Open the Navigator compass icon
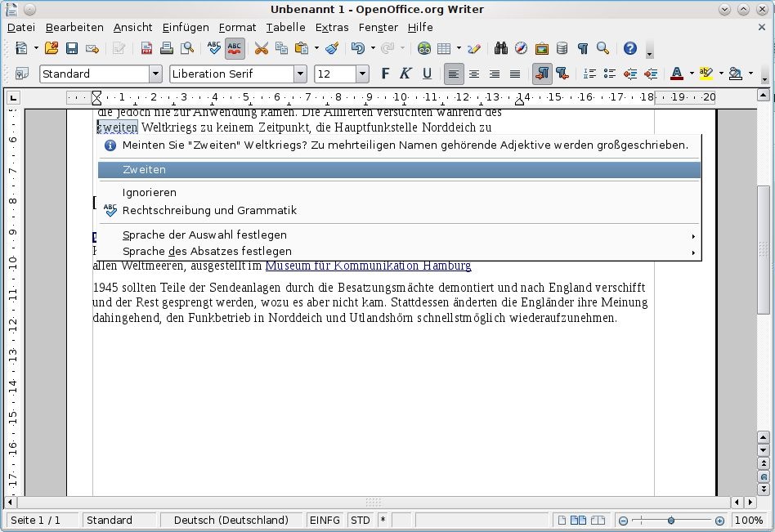The image size is (775, 532). tap(521, 48)
